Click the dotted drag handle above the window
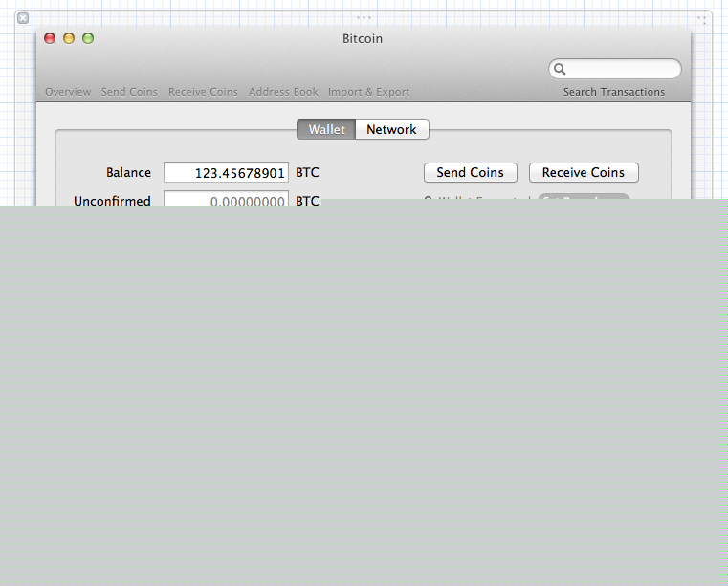Screen dimensions: 728x586 (x=364, y=17)
